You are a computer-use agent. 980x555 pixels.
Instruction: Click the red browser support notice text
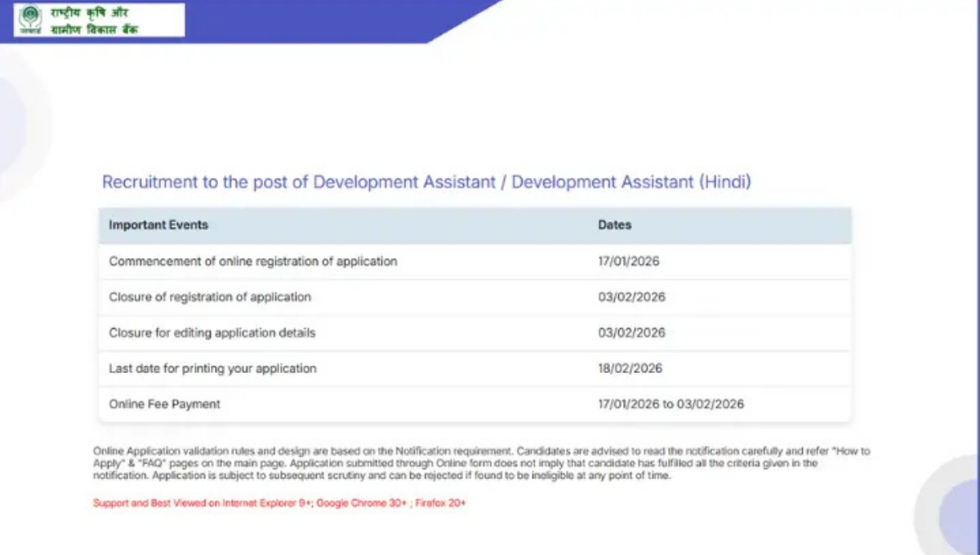tap(280, 504)
